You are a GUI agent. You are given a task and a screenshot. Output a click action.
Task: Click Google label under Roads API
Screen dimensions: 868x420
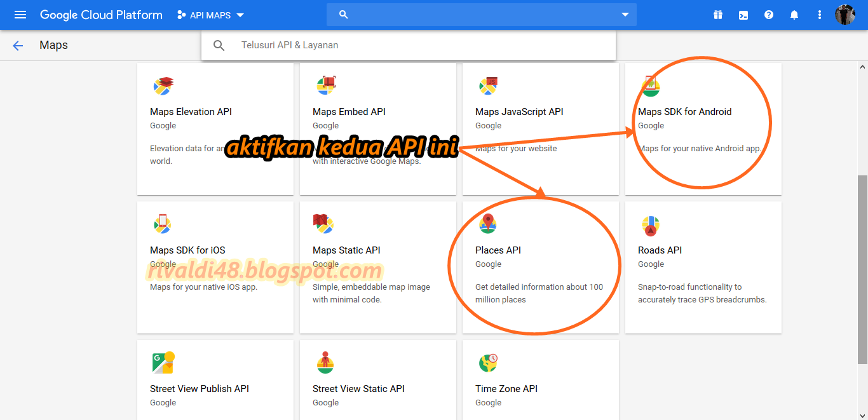point(651,264)
